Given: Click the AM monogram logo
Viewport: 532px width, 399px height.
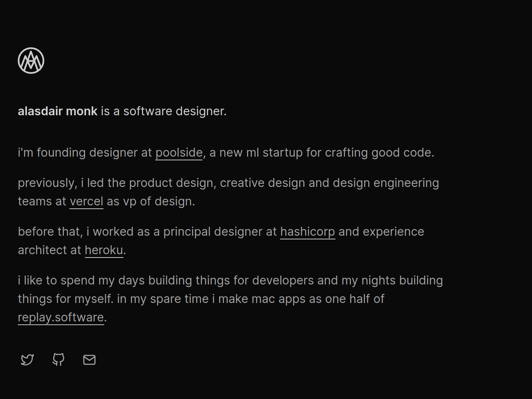Looking at the screenshot, I should [31, 61].
